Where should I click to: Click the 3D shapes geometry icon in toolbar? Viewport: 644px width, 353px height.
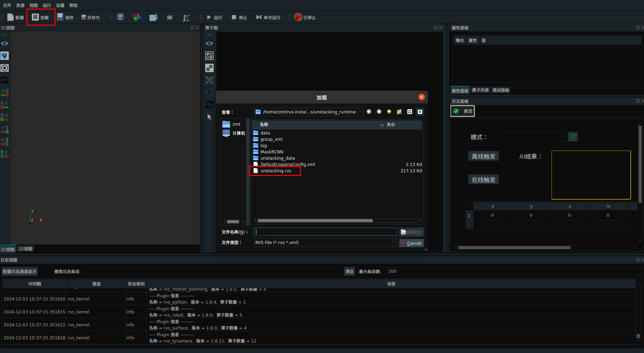tap(137, 17)
